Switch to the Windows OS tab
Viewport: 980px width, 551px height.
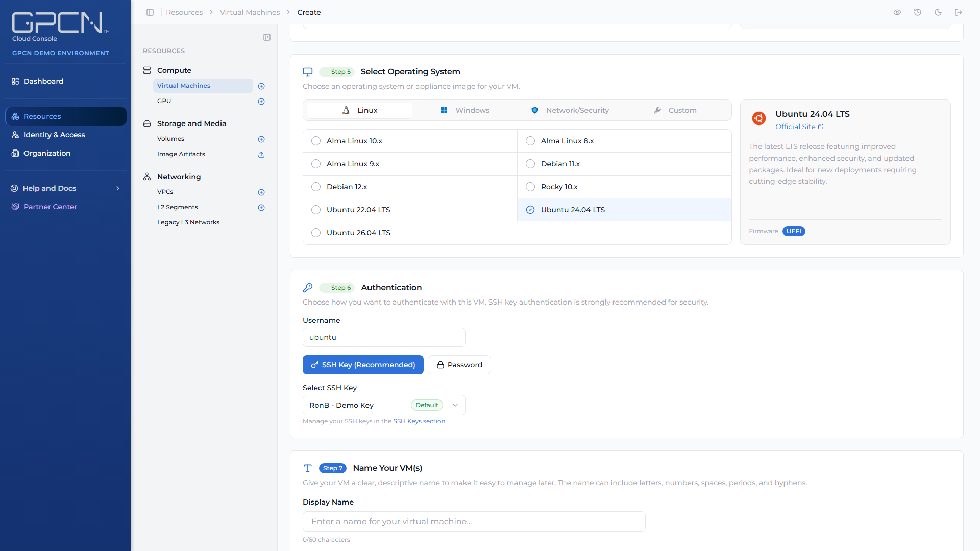pos(465,110)
